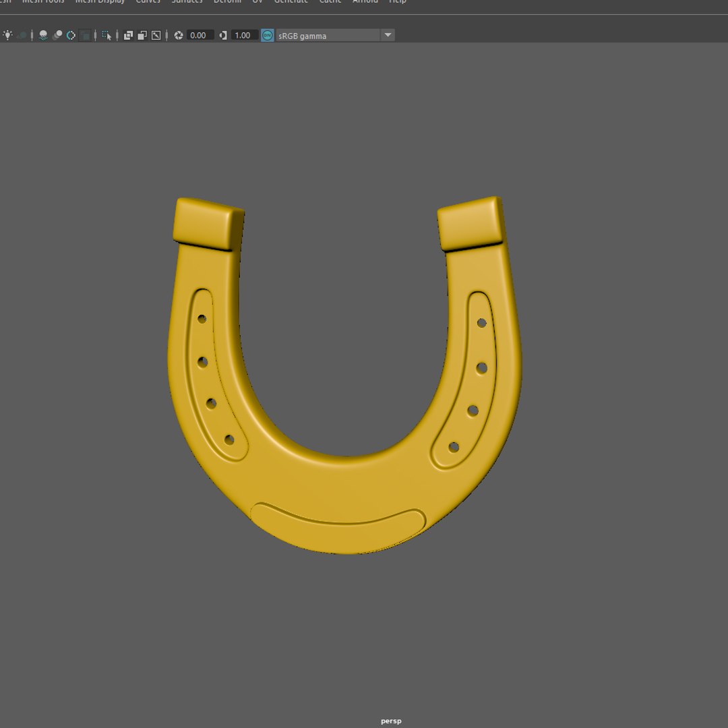Toggle the X-Ray joints icon
The image size is (728, 728).
click(156, 35)
